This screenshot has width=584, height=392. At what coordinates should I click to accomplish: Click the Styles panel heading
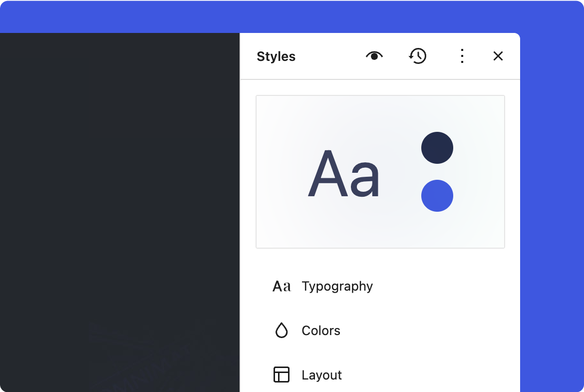276,56
